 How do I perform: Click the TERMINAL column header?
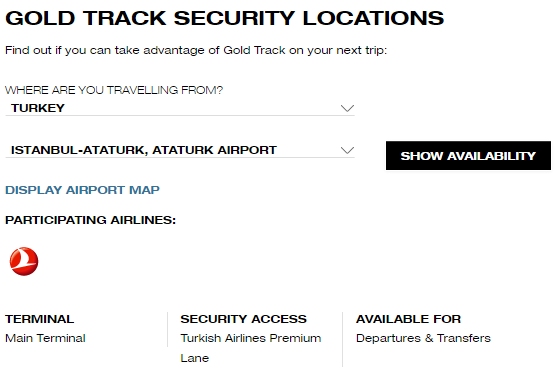point(40,319)
